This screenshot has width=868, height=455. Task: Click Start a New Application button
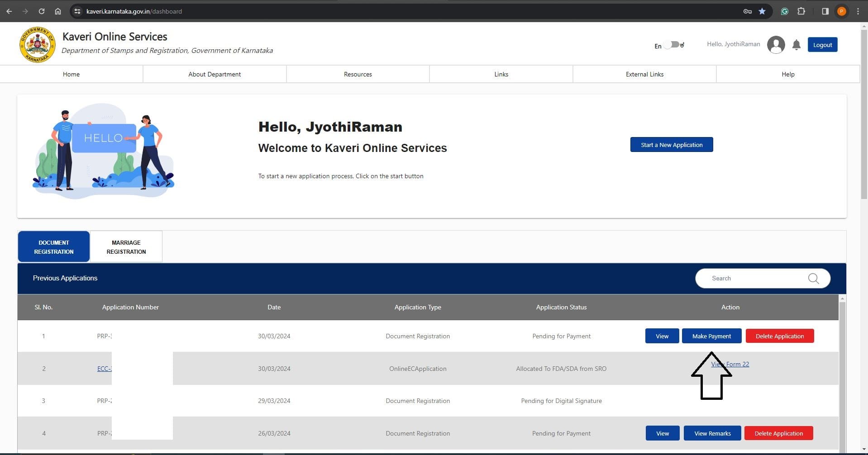[672, 145]
